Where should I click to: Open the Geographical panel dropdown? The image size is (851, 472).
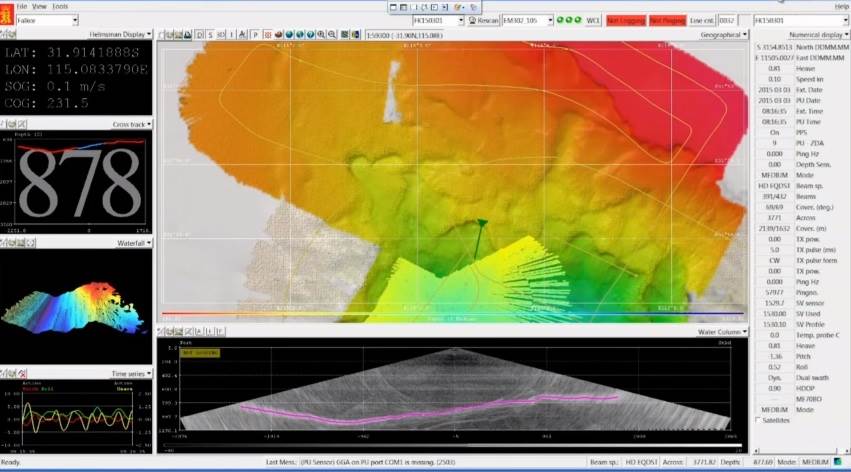coord(745,34)
